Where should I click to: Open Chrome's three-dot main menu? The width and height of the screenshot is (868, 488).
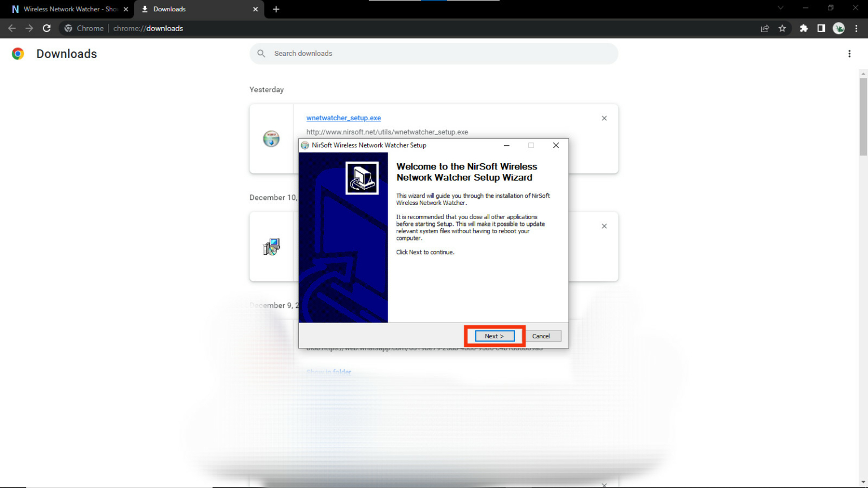[x=857, y=28]
